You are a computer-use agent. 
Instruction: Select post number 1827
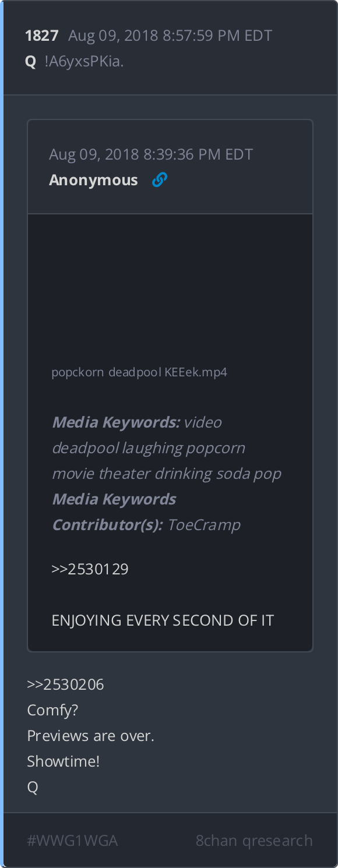(x=42, y=36)
